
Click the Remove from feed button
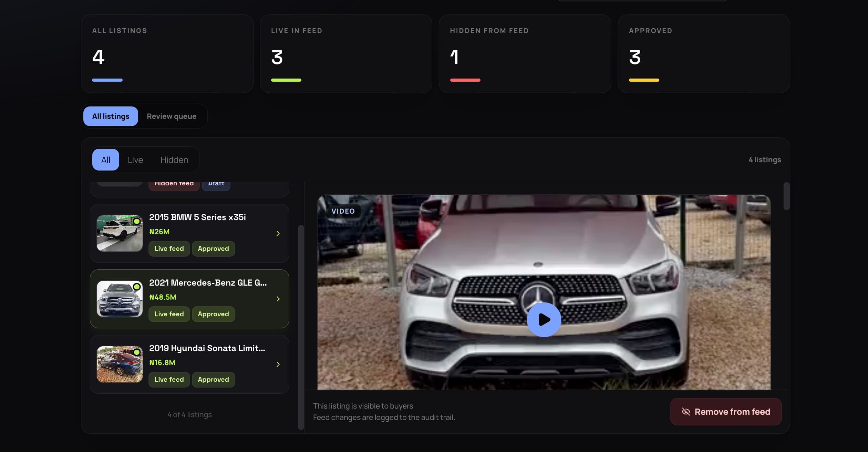click(726, 412)
